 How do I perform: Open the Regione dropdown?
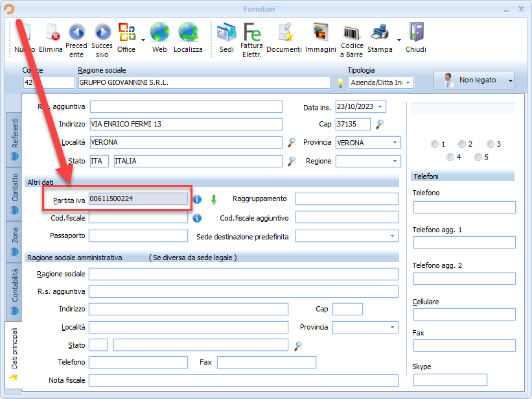tap(395, 162)
